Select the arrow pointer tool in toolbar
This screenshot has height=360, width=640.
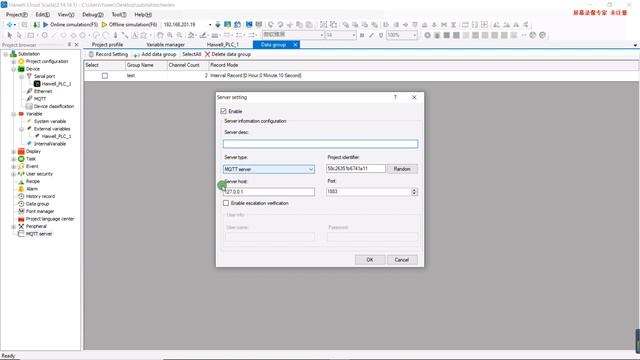pos(10,36)
